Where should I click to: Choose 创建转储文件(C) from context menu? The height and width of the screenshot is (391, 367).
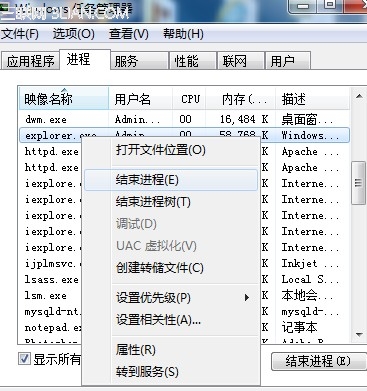point(171,268)
